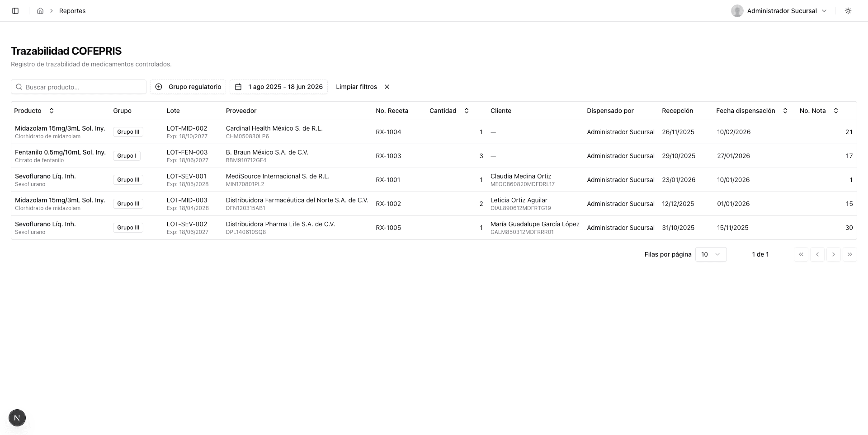Viewport: 868px width, 435px height.
Task: Open rows per page dropdown
Action: (711, 254)
